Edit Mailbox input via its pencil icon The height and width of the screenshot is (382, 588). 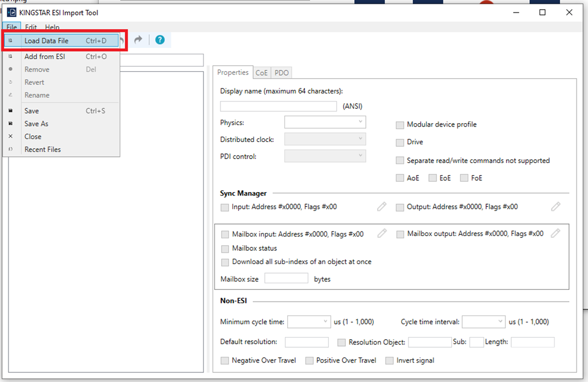click(x=382, y=234)
